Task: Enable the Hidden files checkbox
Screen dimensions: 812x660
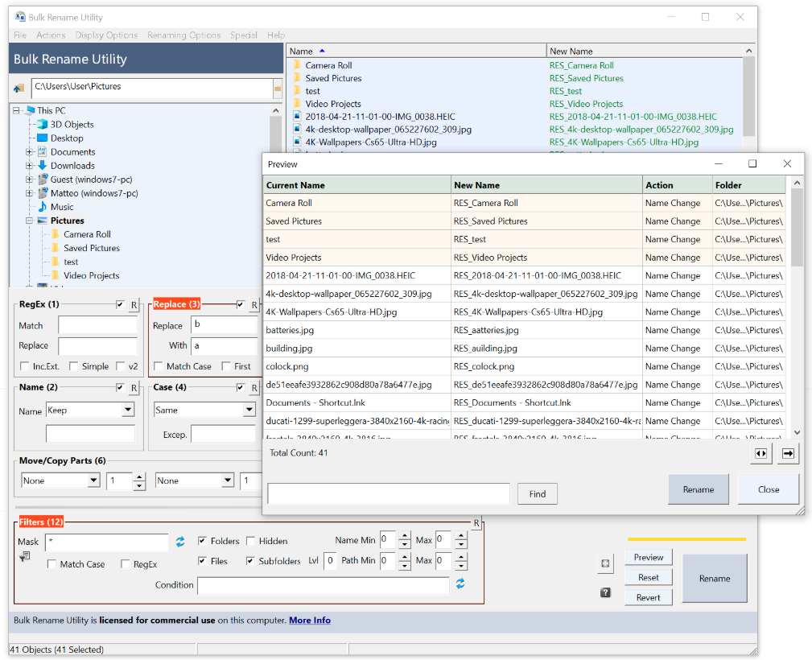Action: pos(251,541)
